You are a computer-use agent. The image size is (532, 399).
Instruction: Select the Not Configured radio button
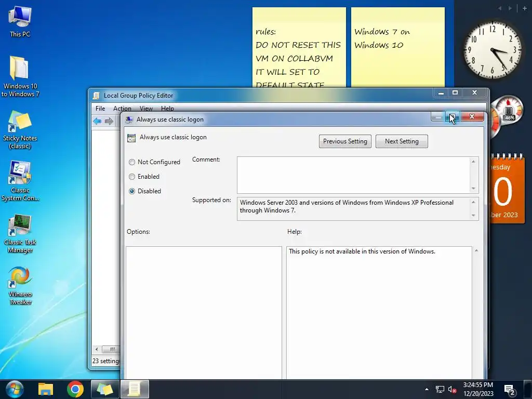click(132, 162)
